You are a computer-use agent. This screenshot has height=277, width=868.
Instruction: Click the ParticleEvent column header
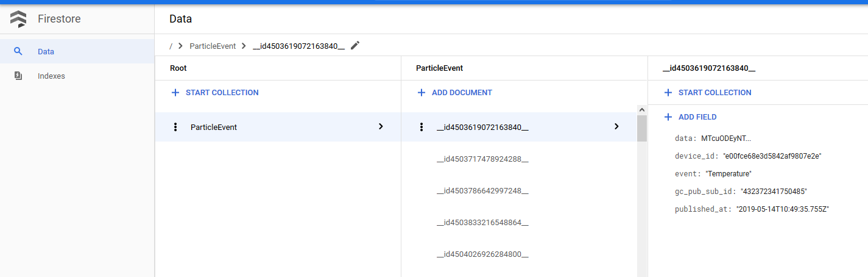tap(440, 68)
